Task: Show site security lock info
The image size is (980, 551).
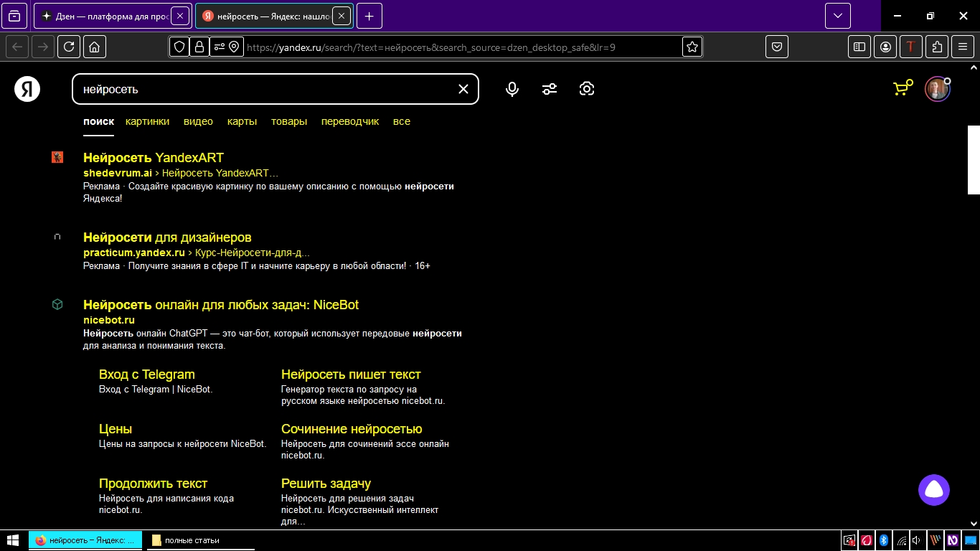Action: click(x=199, y=47)
